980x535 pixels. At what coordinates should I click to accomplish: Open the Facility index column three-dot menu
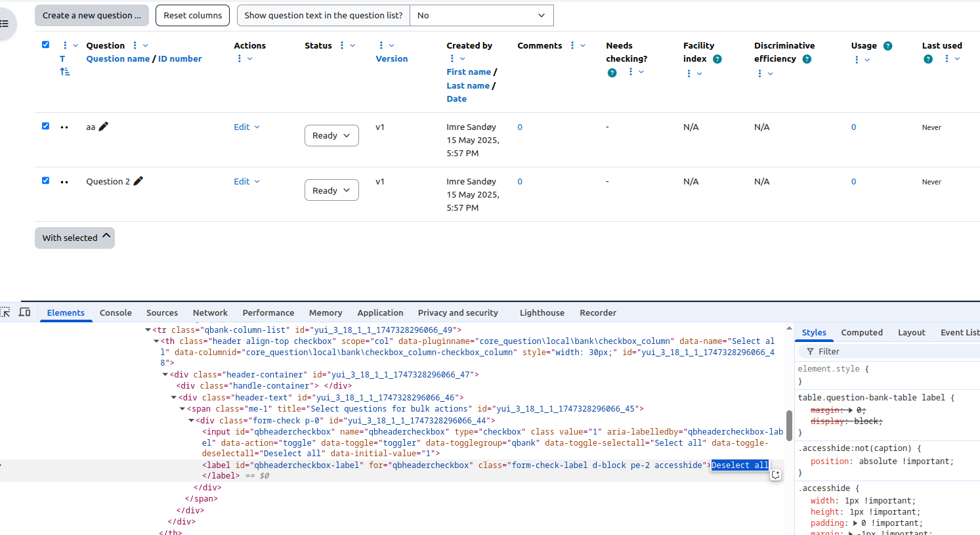[x=689, y=74]
